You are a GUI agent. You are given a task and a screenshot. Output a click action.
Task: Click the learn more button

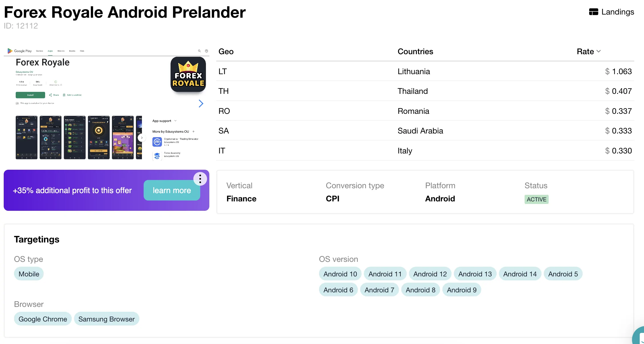tap(172, 190)
